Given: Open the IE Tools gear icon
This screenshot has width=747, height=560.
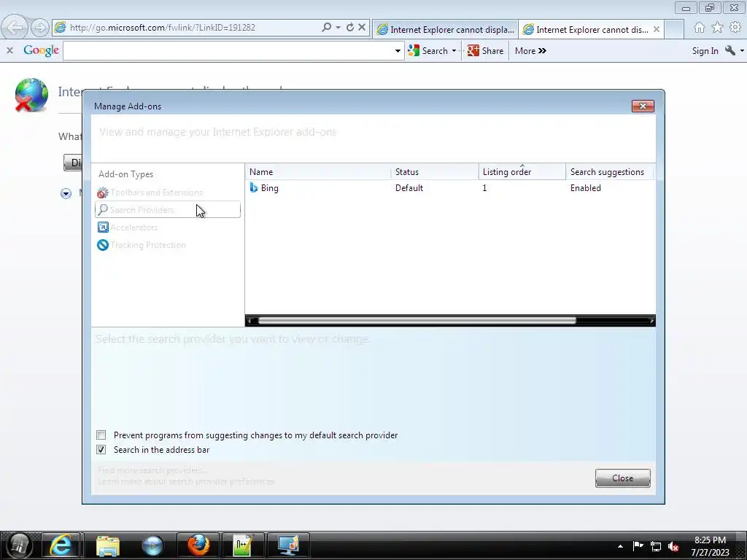Looking at the screenshot, I should (x=735, y=28).
